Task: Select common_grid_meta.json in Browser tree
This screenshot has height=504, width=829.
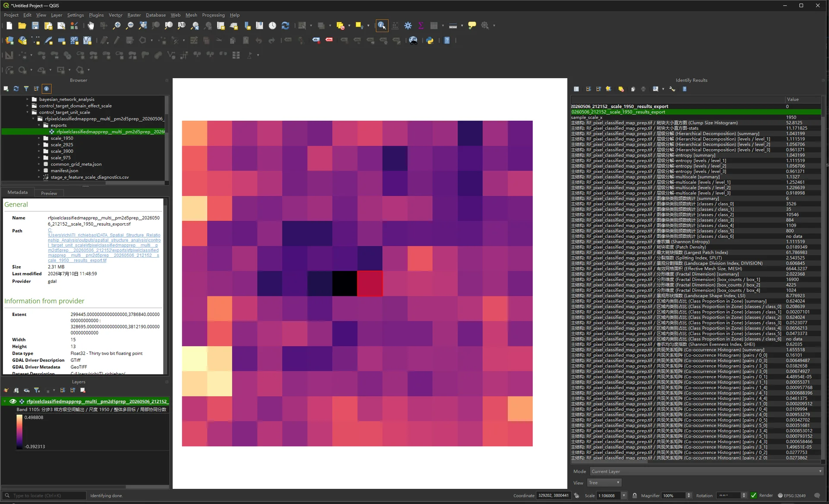Action: tap(76, 164)
